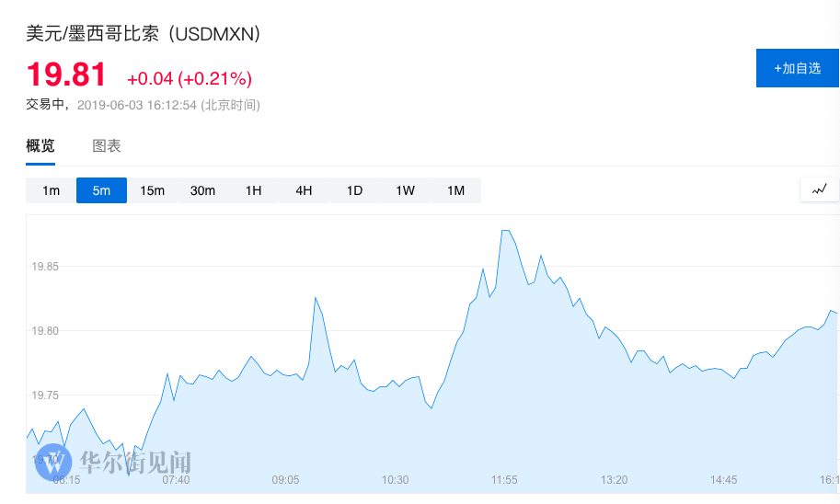Switch to the 概览 tab
This screenshot has height=504, width=840.
pyautogui.click(x=40, y=146)
